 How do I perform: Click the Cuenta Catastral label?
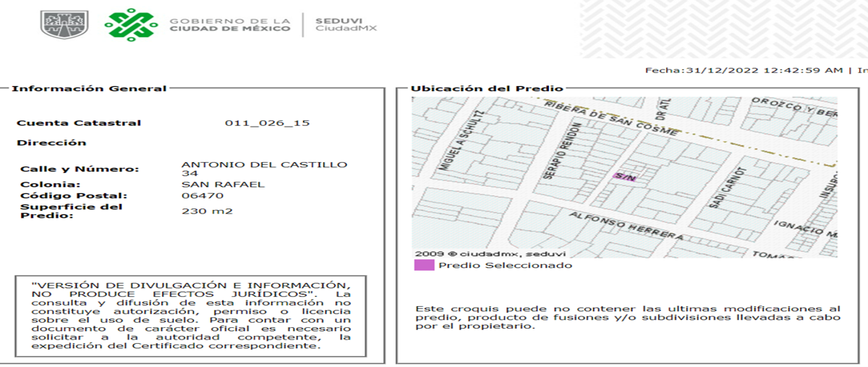[79, 123]
